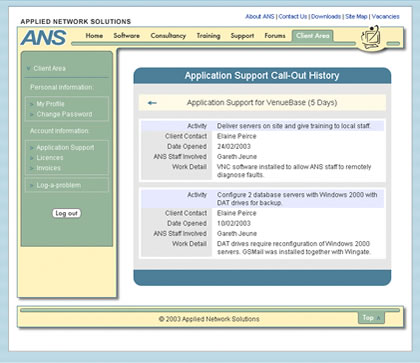Open the Downloads link
Screen dimensions: 420x363
coord(326,16)
